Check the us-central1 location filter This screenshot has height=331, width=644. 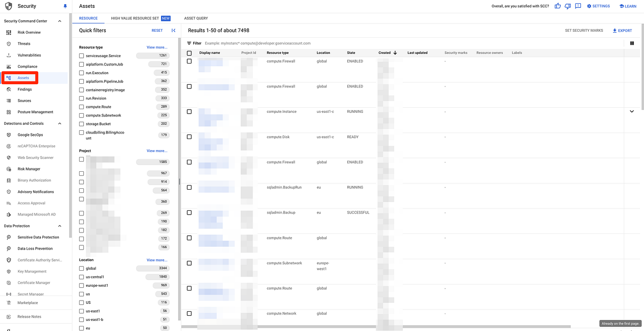click(81, 277)
